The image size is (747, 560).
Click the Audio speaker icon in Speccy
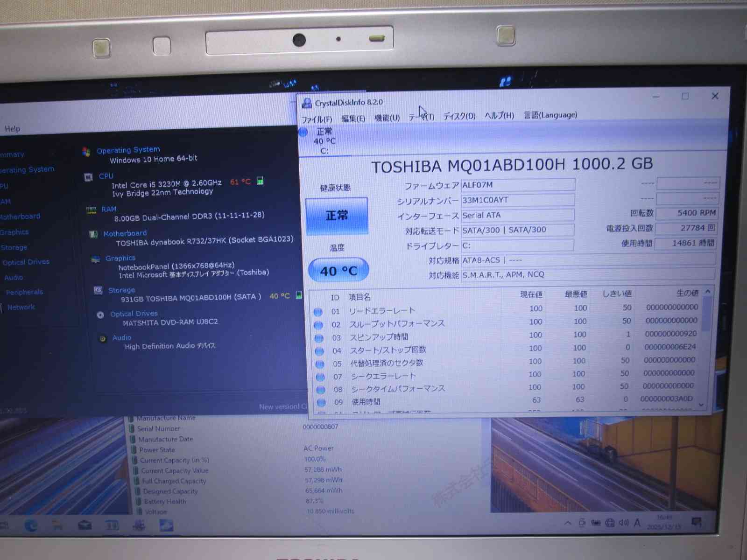[103, 338]
